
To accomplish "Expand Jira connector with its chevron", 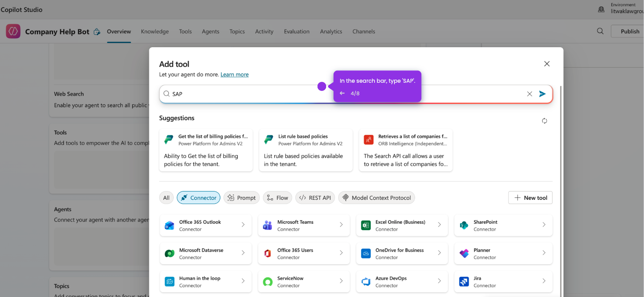I will pos(544,281).
